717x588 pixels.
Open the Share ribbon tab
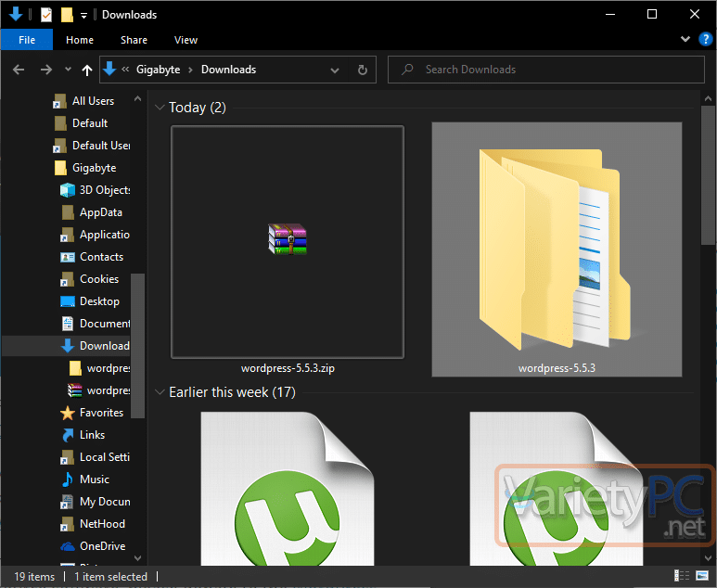(x=134, y=40)
